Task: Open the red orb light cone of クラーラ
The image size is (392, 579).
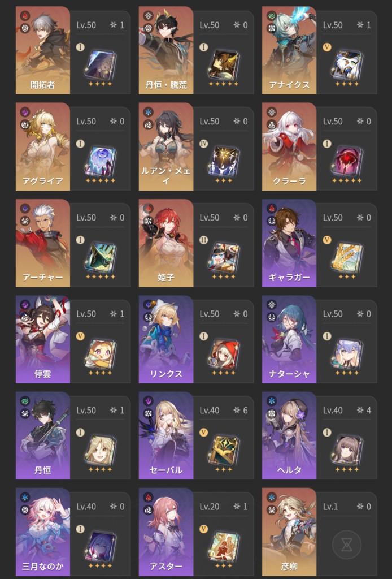Action: 347,161
